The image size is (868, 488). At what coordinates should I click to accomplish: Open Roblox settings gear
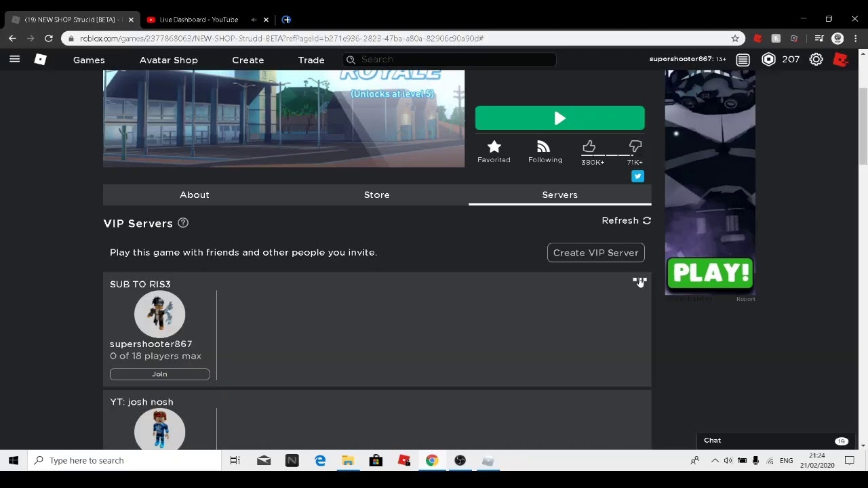click(x=816, y=60)
